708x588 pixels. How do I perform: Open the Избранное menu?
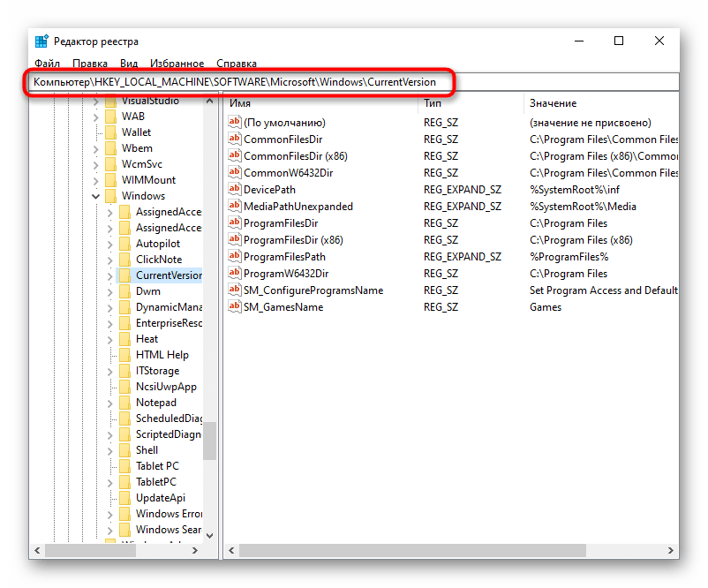click(x=177, y=64)
